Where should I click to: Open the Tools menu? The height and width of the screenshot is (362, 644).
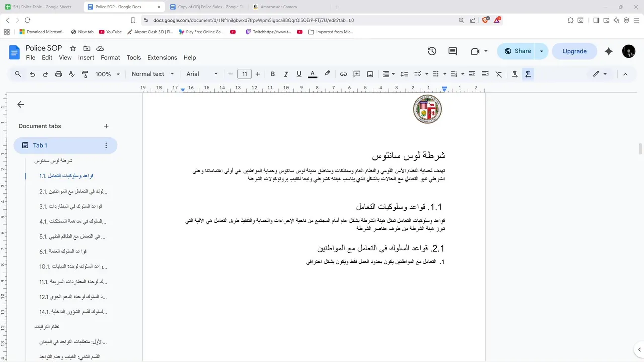pos(134,58)
